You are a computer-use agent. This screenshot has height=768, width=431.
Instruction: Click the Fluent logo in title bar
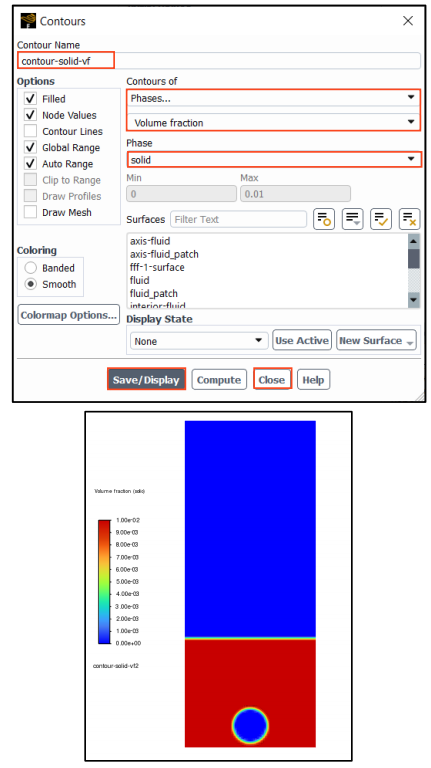(x=28, y=21)
